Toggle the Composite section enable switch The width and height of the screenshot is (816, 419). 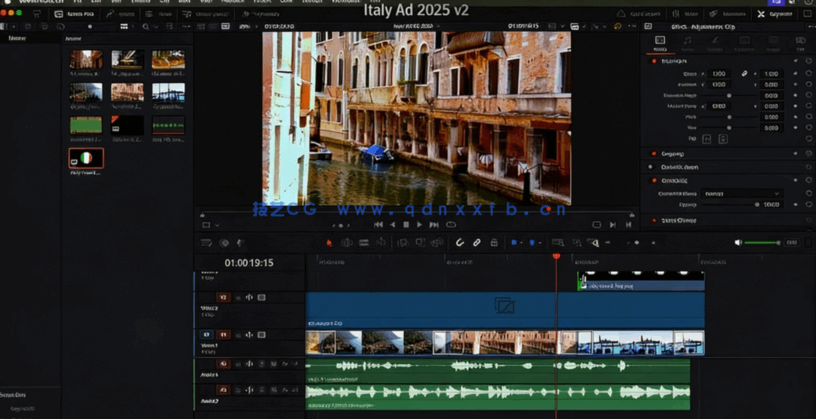pos(654,181)
